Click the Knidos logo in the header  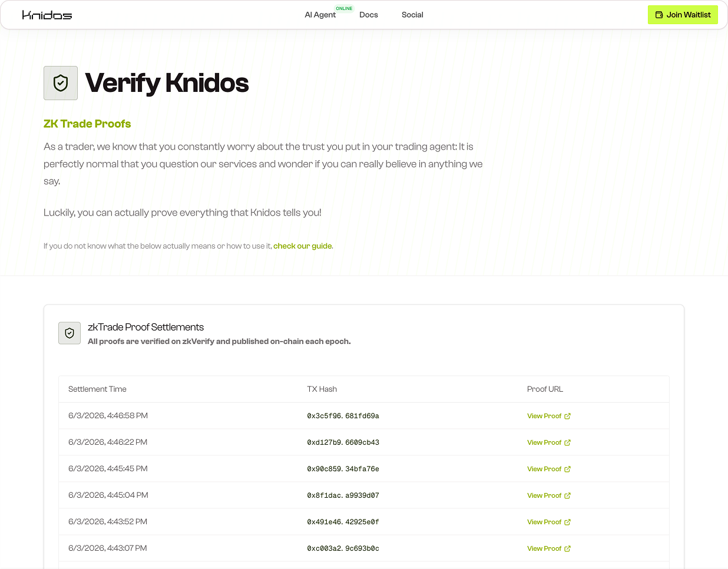(x=47, y=15)
